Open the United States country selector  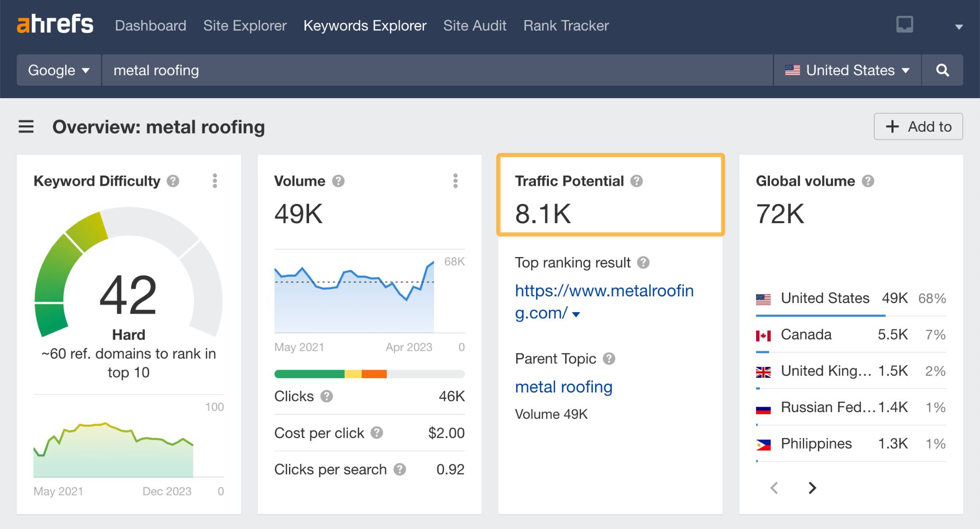tap(847, 70)
